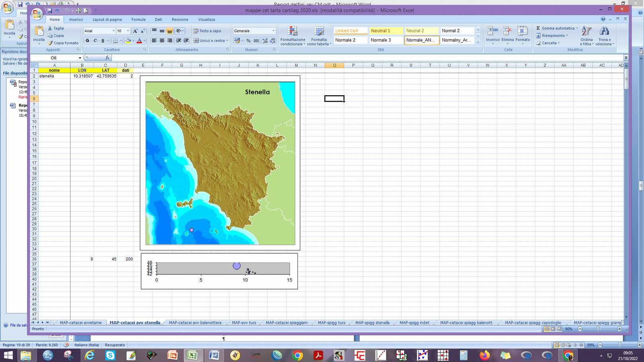Apply thousands separator style (000)
The image size is (644, 362).
click(256, 41)
